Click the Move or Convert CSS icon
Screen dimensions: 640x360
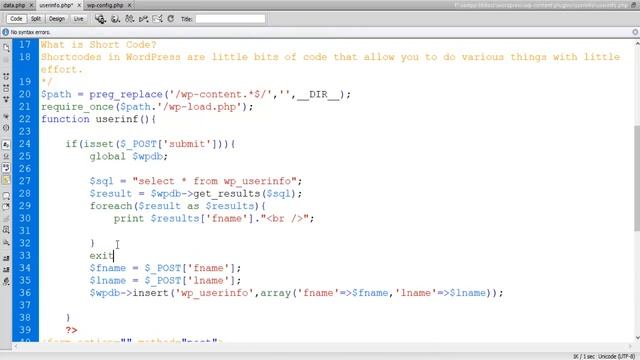[x=6, y=242]
